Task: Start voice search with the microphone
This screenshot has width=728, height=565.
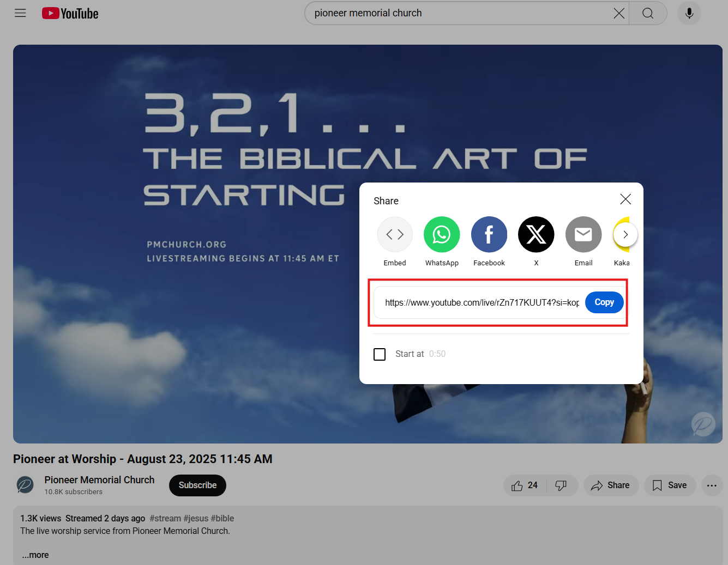Action: pos(689,13)
